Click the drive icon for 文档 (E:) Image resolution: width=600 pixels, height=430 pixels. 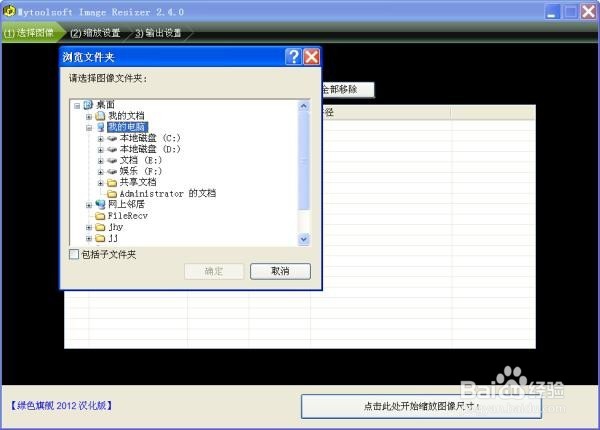[112, 160]
